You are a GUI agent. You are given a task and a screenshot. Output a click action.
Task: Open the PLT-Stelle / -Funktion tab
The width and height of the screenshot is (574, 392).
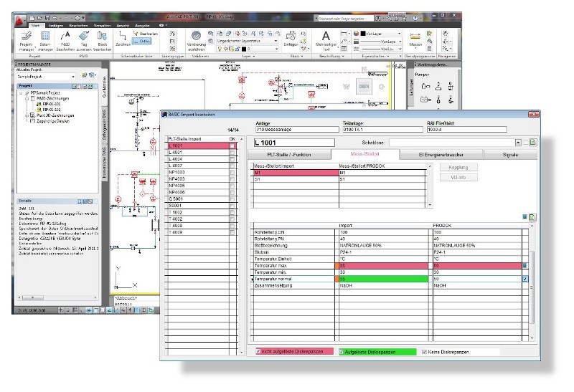289,155
